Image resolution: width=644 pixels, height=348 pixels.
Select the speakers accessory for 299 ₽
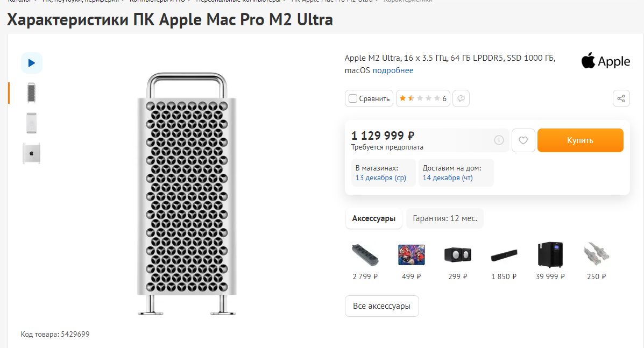(457, 255)
